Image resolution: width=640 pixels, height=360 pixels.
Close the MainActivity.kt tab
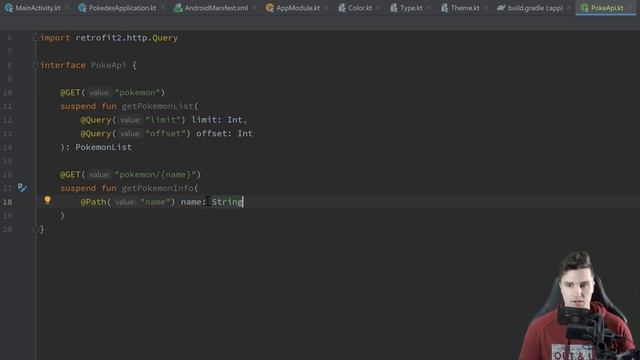[x=67, y=8]
